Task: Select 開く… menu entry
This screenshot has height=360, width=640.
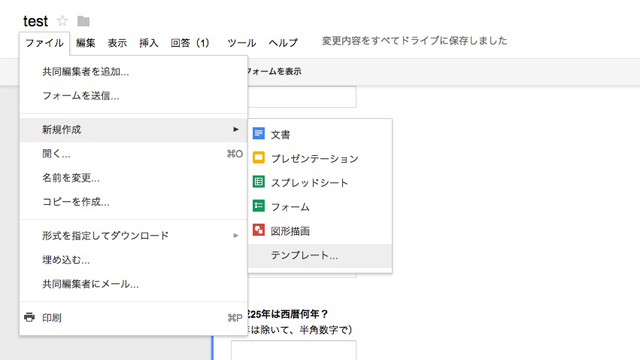Action: tap(133, 154)
